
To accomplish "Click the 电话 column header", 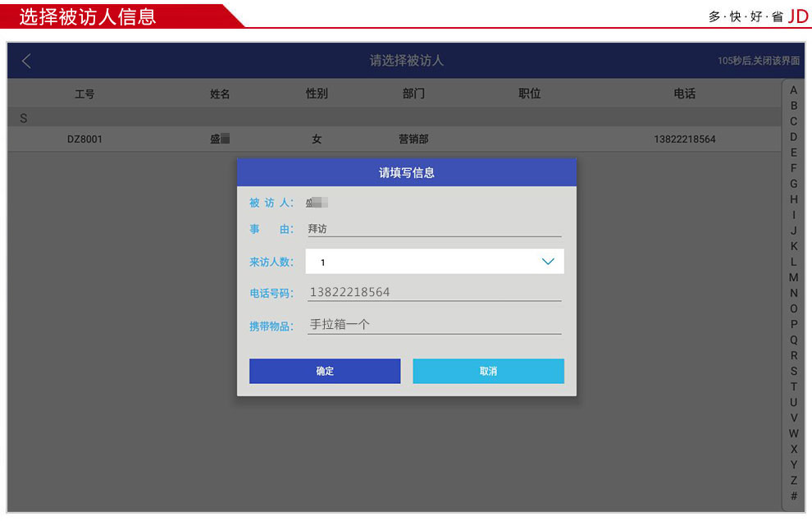I will pos(684,94).
